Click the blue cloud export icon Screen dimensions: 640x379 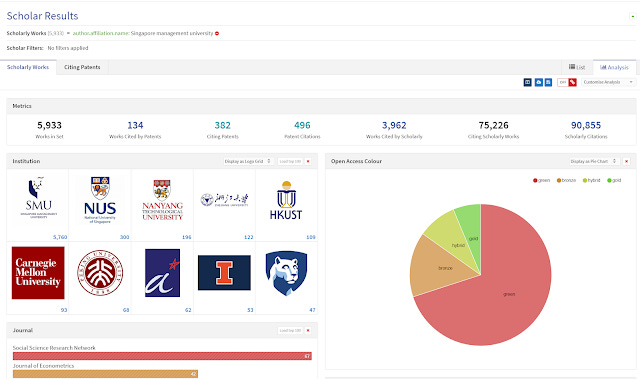(x=538, y=82)
